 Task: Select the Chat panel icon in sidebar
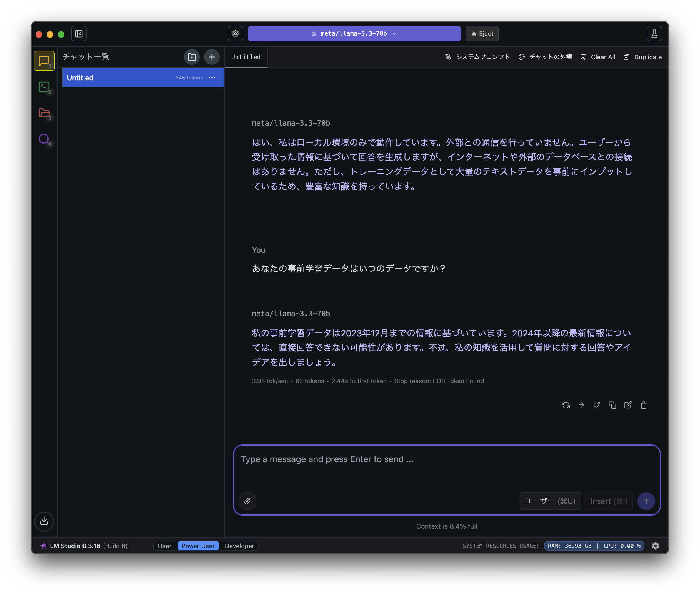click(44, 61)
